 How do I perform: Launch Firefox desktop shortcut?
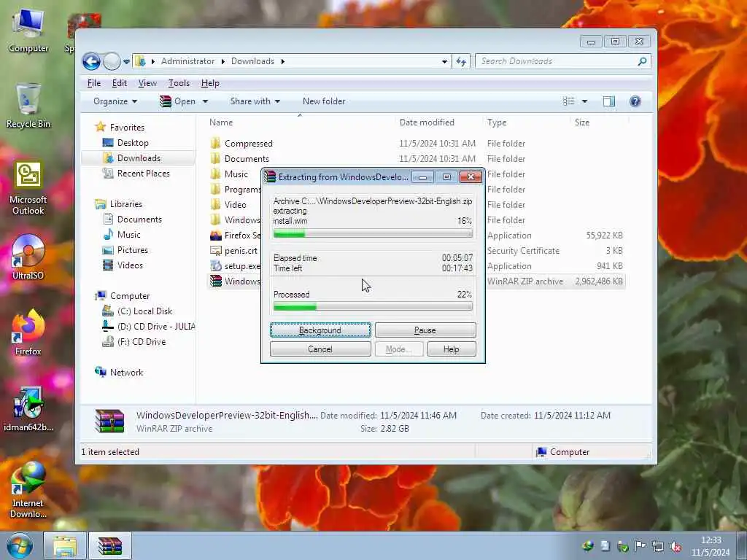[28, 332]
